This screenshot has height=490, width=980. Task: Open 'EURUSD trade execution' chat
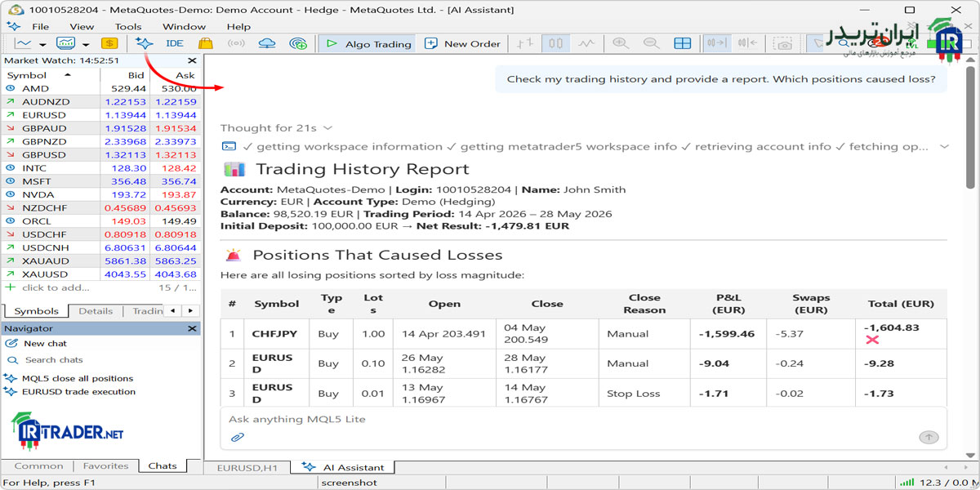[x=78, y=392]
